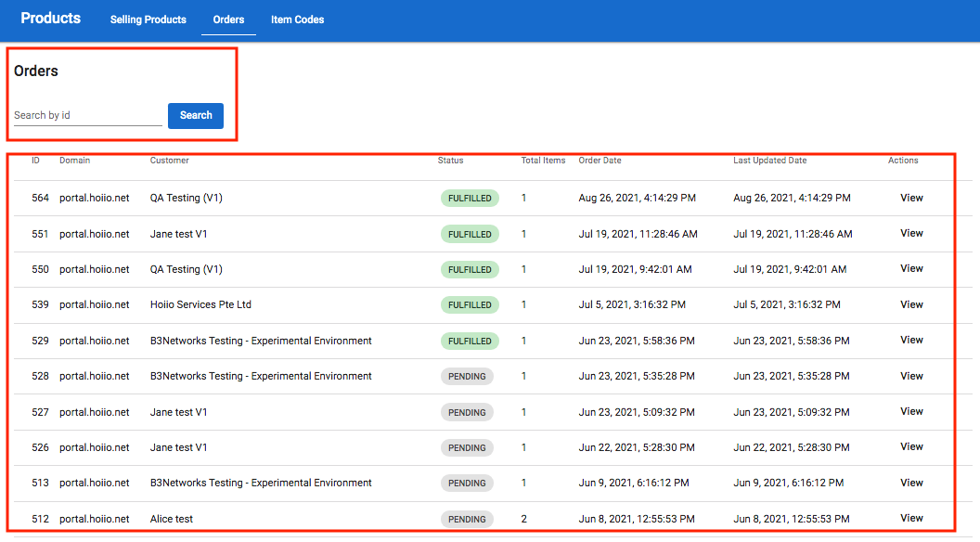Click the Domain column header

coord(75,161)
